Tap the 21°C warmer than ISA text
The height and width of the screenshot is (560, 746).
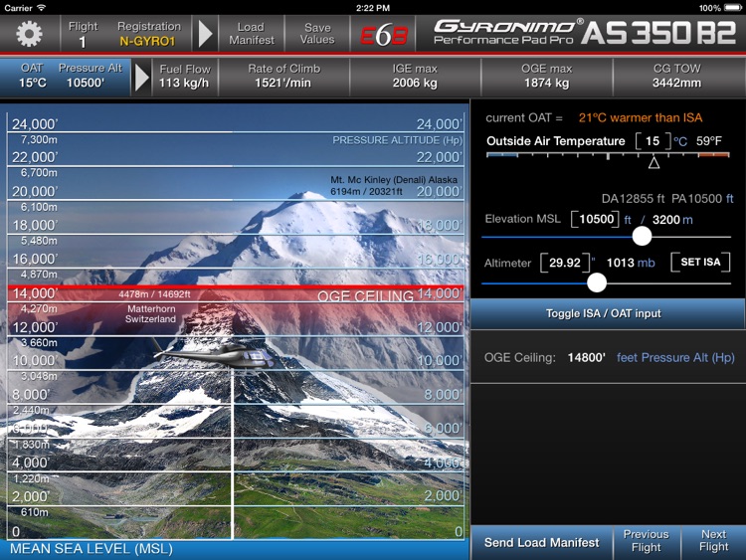tap(641, 117)
